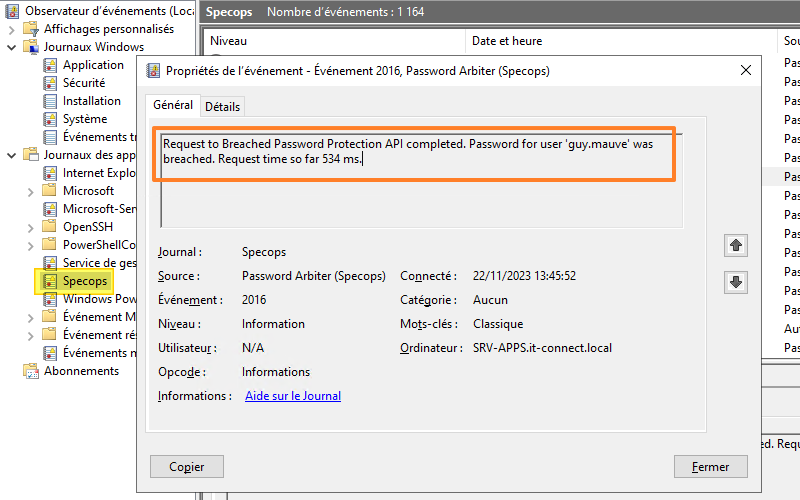Click the Application log icon

(50, 65)
